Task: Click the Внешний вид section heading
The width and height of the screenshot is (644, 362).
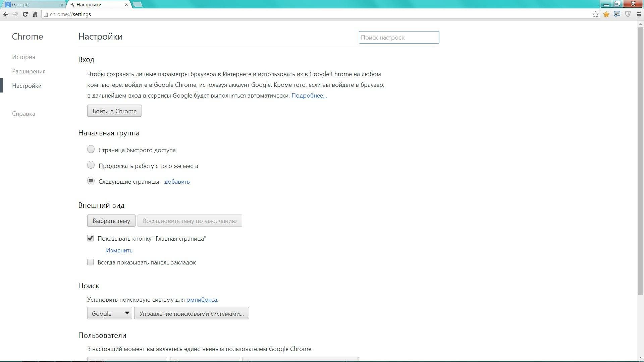Action: [101, 205]
